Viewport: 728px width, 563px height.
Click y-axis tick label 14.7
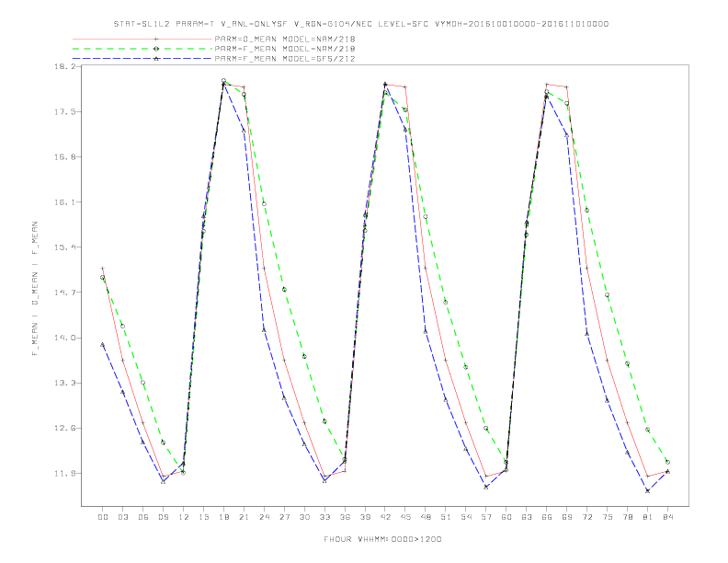(x=64, y=293)
